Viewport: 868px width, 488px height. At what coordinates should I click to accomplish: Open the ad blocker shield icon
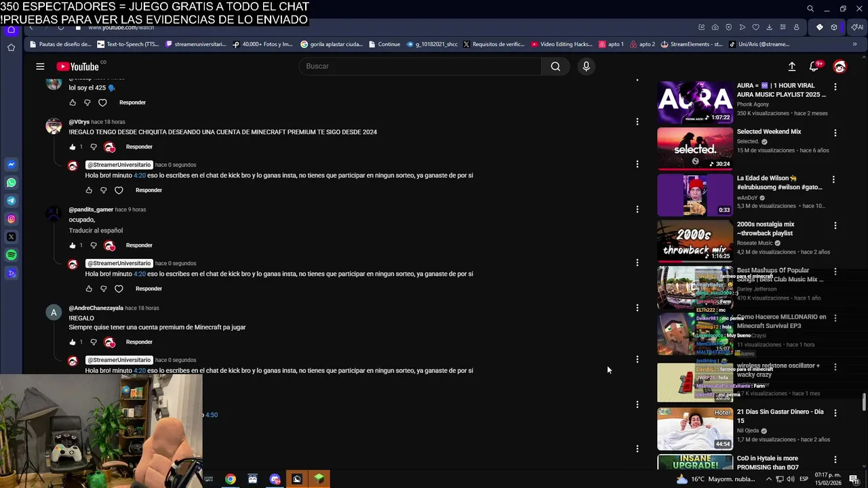(x=728, y=27)
